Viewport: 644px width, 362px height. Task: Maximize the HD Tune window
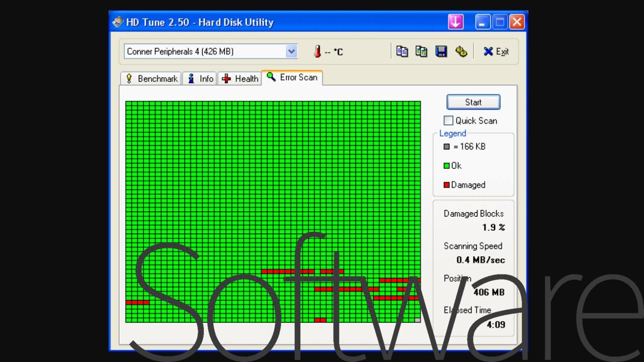pyautogui.click(x=500, y=22)
